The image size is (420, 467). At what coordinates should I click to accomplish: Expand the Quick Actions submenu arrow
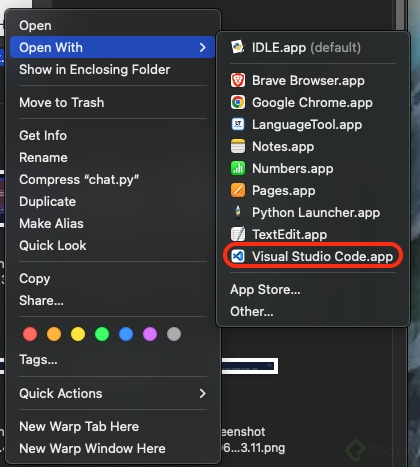(x=202, y=393)
